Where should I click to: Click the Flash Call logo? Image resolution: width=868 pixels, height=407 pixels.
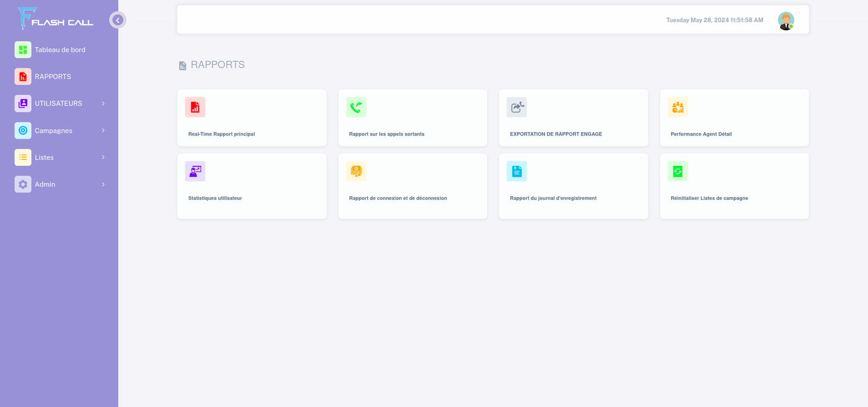coord(55,19)
